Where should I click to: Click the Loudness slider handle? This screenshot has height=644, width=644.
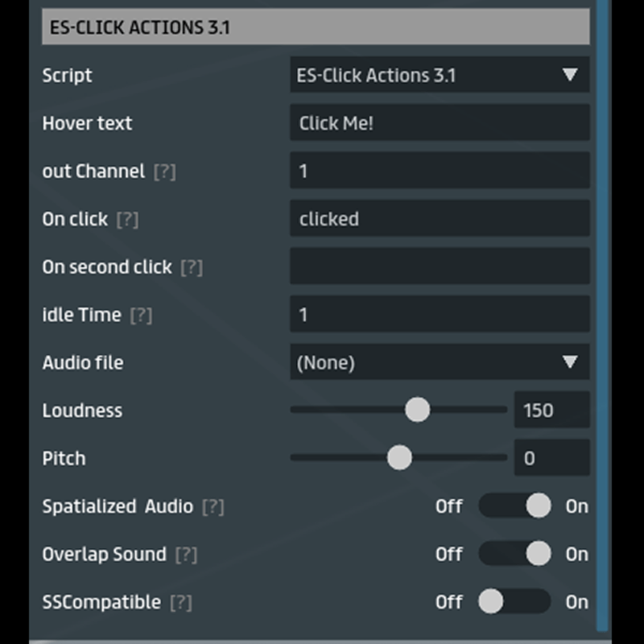pyautogui.click(x=417, y=410)
